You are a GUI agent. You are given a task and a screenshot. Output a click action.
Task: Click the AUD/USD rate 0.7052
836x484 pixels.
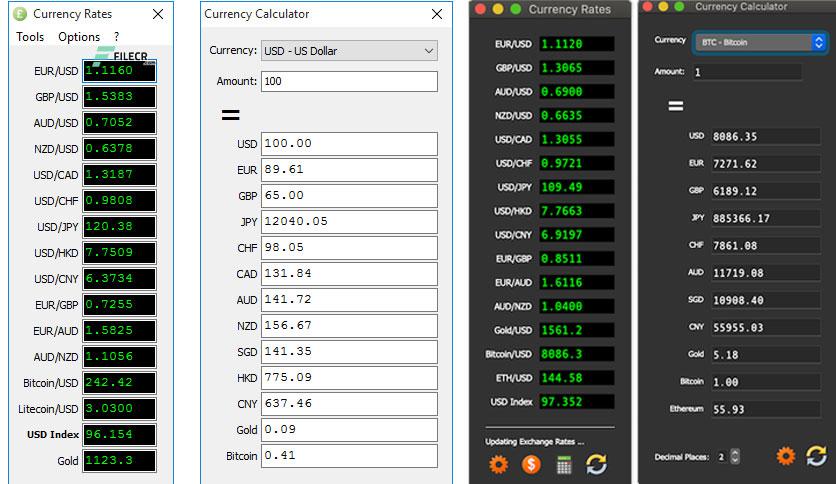pyautogui.click(x=119, y=123)
